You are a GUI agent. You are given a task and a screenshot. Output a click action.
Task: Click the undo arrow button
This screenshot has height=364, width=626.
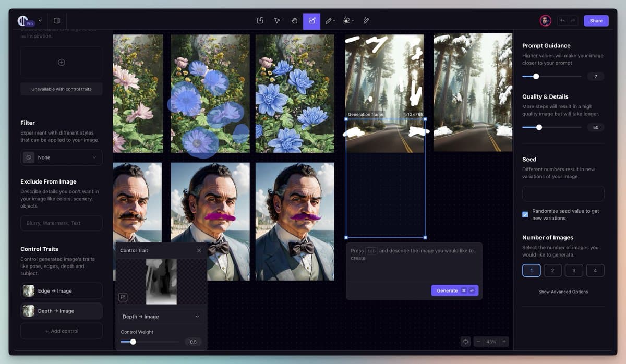pyautogui.click(x=562, y=21)
